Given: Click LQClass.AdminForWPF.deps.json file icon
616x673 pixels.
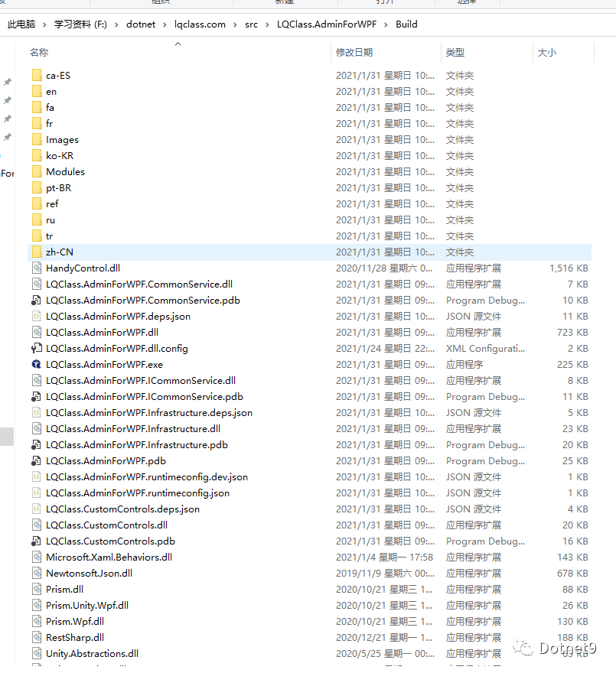Looking at the screenshot, I should coord(37,317).
